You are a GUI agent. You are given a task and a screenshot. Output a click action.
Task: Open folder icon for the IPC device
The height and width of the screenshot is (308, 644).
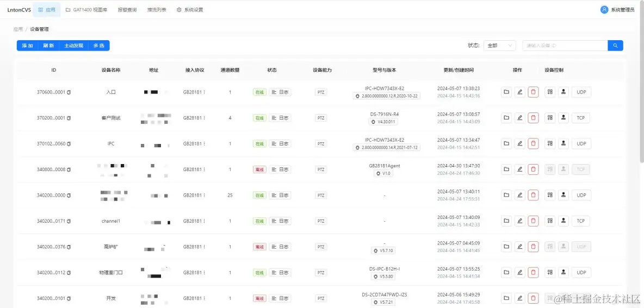[506, 143]
